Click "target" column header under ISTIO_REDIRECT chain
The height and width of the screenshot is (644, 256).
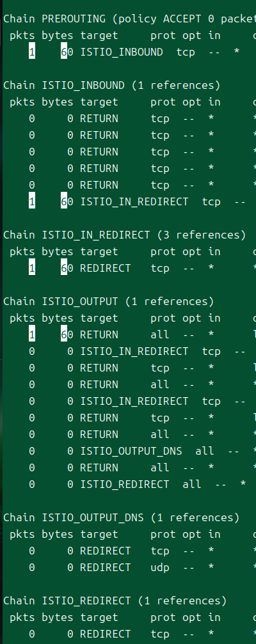pos(99,618)
